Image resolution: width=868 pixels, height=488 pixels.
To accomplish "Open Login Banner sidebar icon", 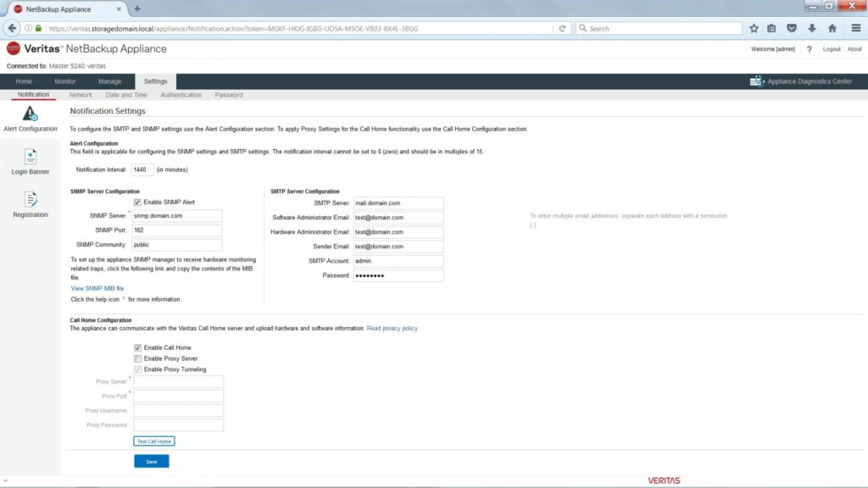I will click(x=31, y=157).
